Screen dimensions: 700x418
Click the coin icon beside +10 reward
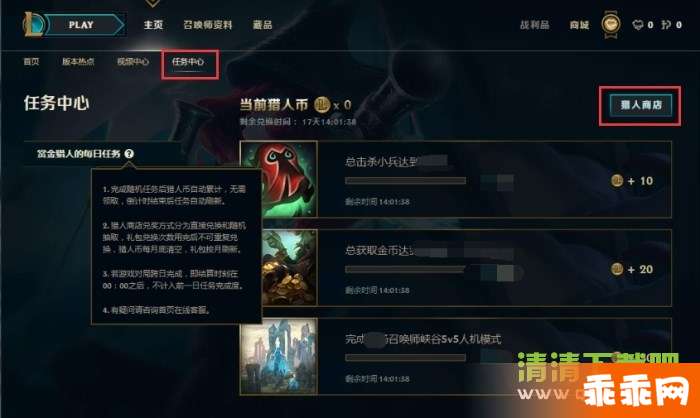(x=617, y=181)
